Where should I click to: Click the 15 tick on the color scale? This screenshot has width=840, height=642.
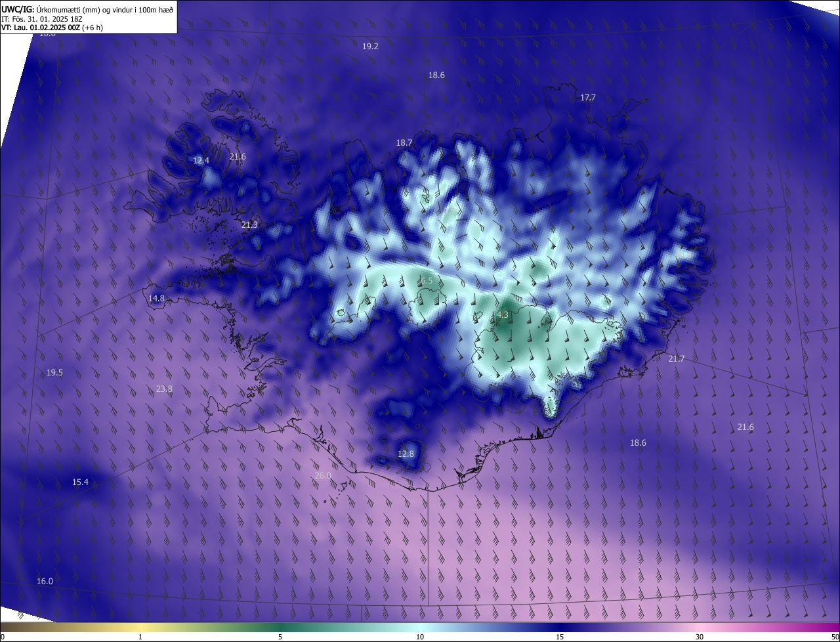click(x=560, y=637)
